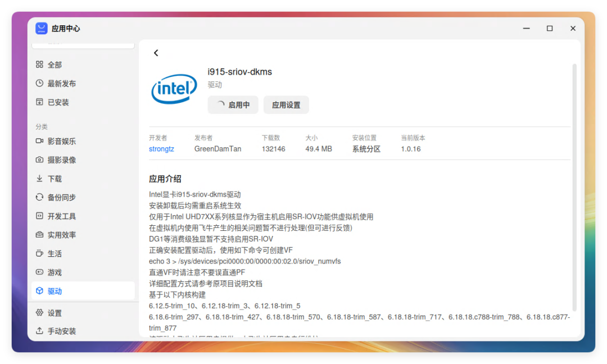607x364 pixels.
Task: Click size value 49.4 MB
Action: point(319,149)
